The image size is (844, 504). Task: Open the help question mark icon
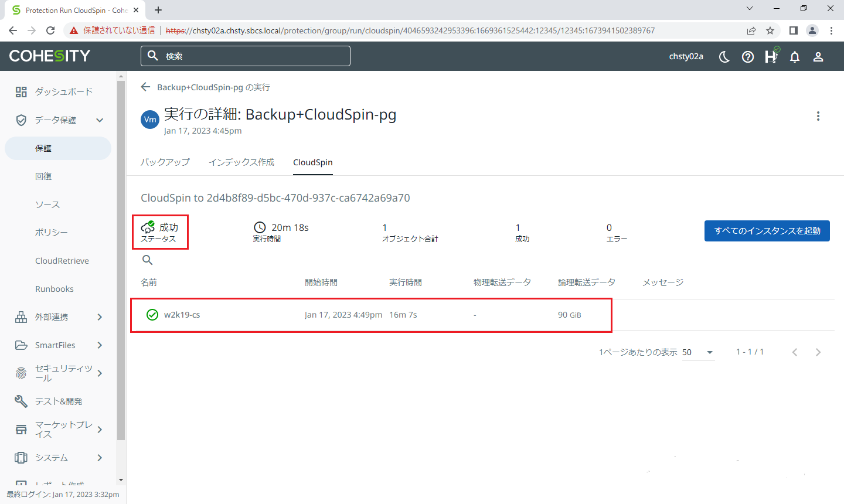748,56
